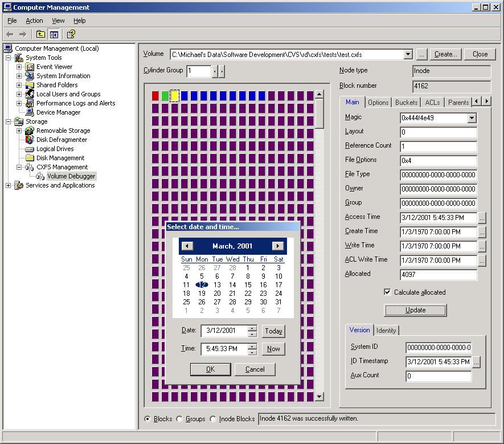This screenshot has width=504, height=444.
Task: Click the Volume browse ellipsis button
Action: [x=422, y=54]
